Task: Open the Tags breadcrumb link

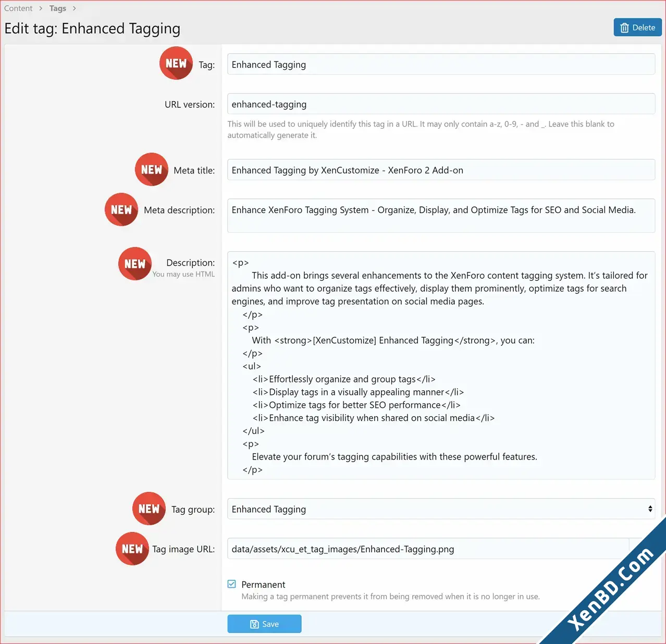Action: [x=58, y=8]
